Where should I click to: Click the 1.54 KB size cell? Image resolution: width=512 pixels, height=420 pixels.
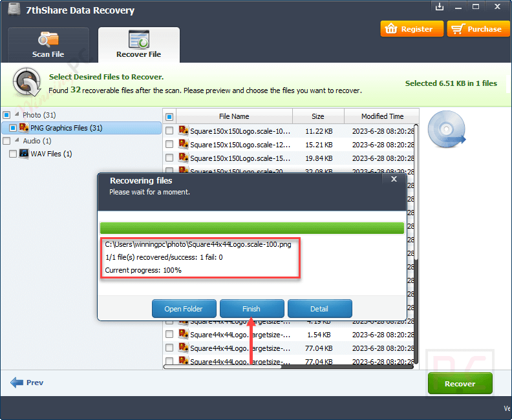pos(319,335)
